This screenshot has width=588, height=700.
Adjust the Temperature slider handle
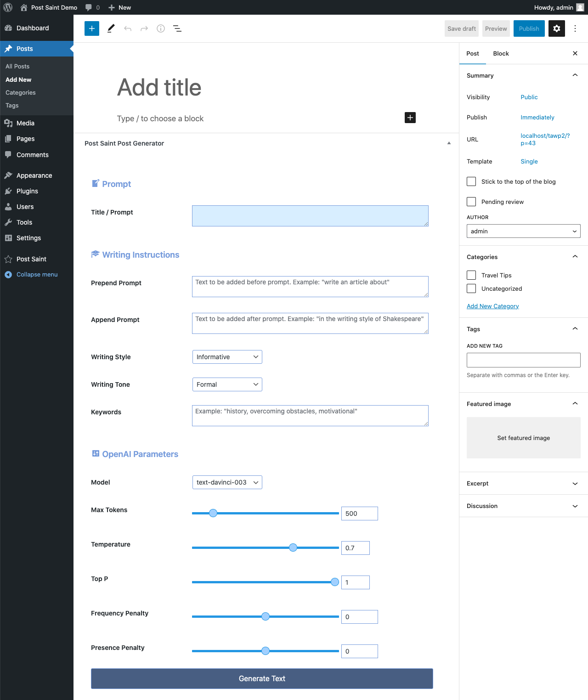pos(293,548)
